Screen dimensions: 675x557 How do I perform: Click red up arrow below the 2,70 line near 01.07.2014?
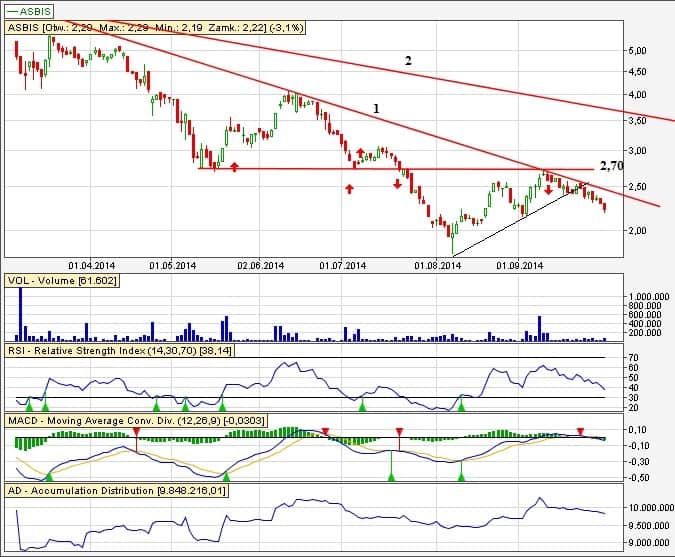[x=349, y=189]
